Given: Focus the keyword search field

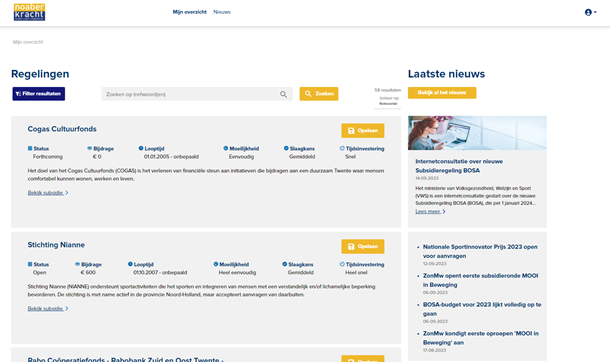Looking at the screenshot, I should [197, 94].
